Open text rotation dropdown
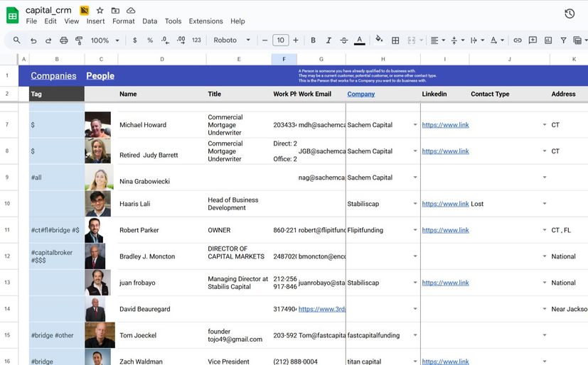588x365 pixels. tap(497, 40)
